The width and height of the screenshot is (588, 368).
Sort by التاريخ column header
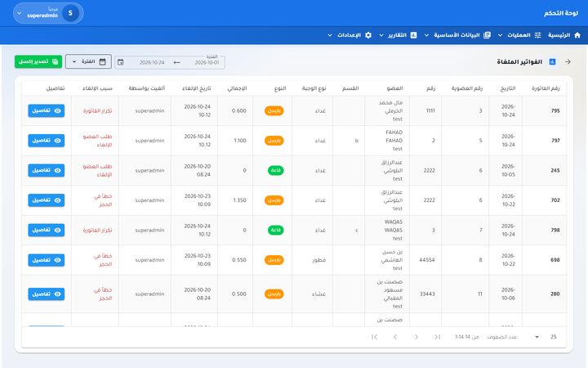point(508,88)
